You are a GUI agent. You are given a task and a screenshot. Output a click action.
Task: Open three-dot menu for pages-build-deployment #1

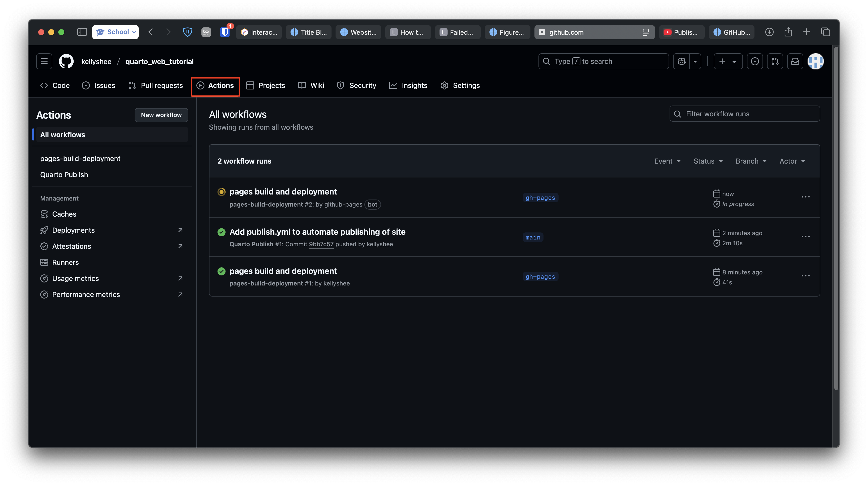(x=805, y=276)
